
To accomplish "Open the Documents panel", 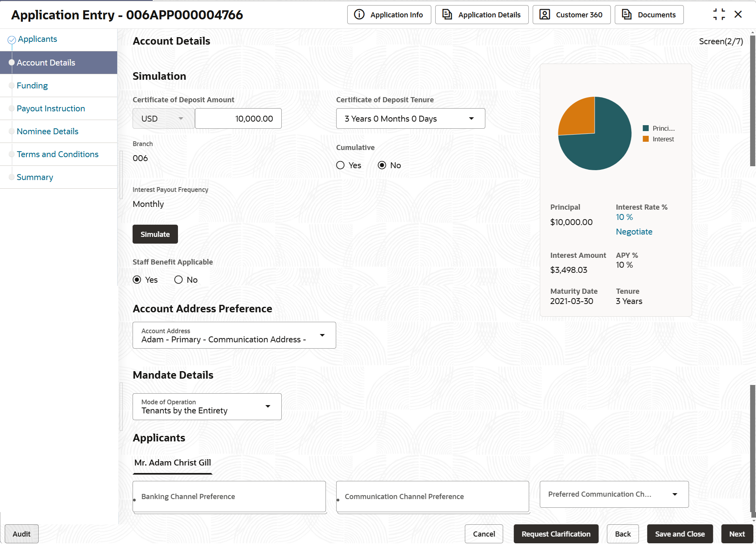I will pyautogui.click(x=649, y=15).
